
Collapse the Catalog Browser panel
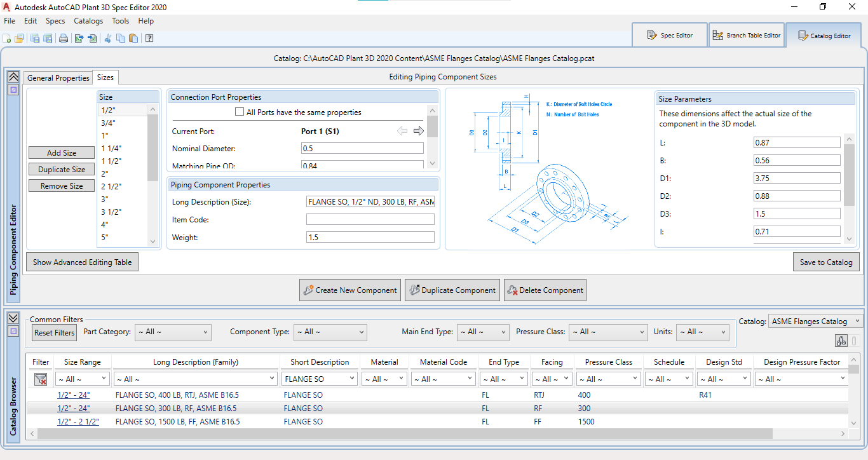coord(13,318)
